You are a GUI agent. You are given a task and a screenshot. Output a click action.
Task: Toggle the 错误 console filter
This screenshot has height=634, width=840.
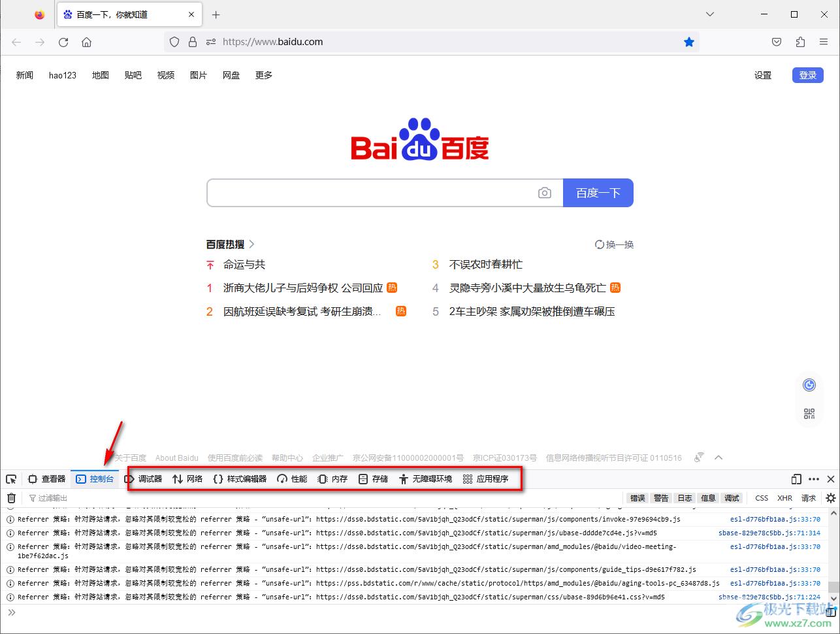(638, 498)
